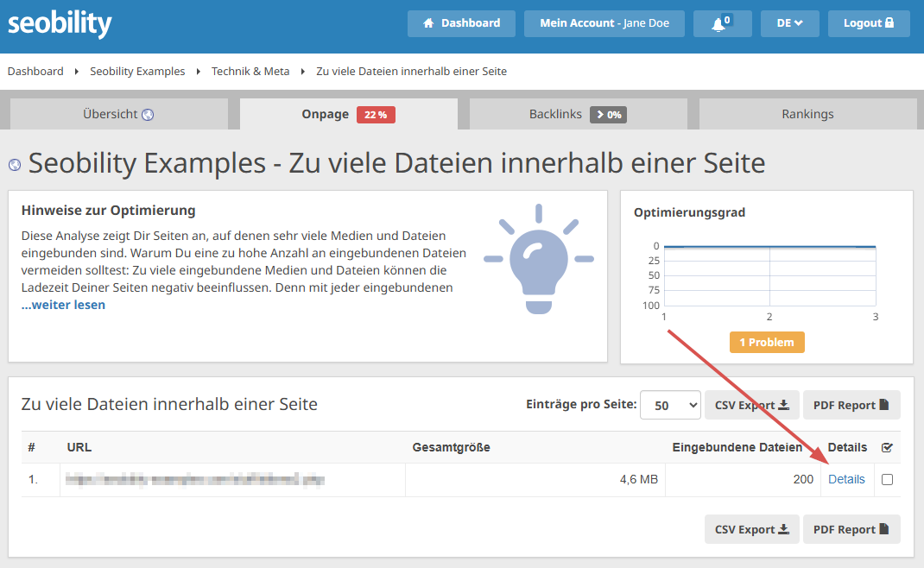Image resolution: width=924 pixels, height=568 pixels.
Task: Click the red 22 % Onpage badge
Action: [x=376, y=114]
